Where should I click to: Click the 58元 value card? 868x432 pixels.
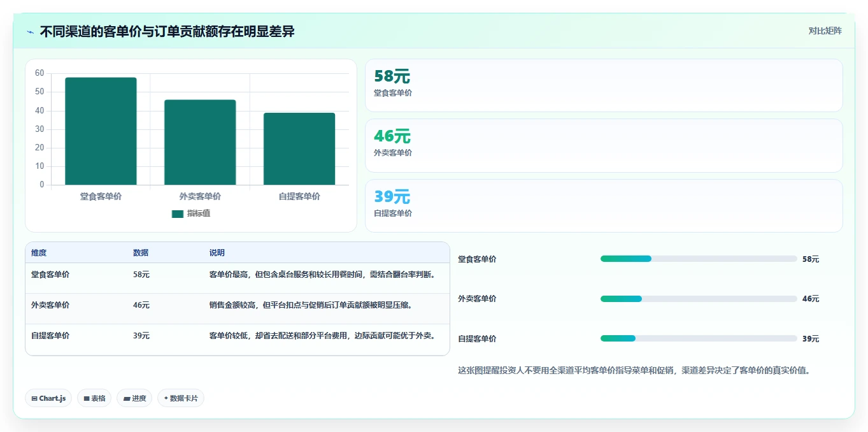pyautogui.click(x=604, y=85)
